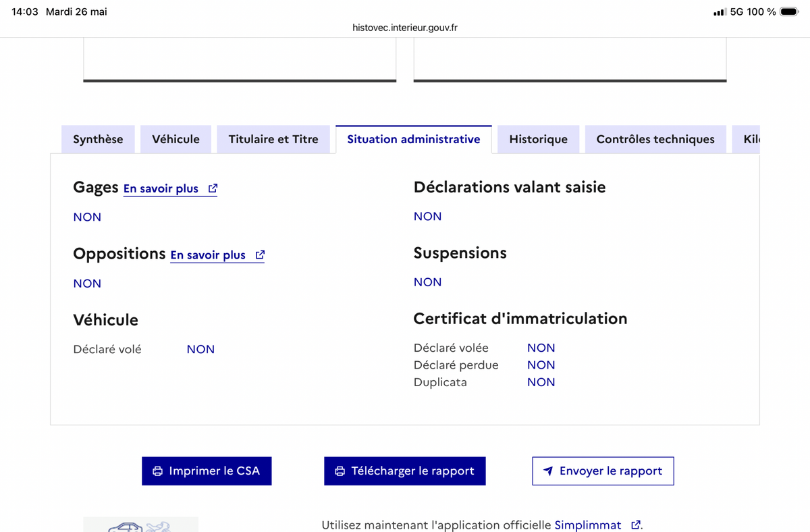
Task: Click the external link icon beside Oppositions
Action: (260, 255)
